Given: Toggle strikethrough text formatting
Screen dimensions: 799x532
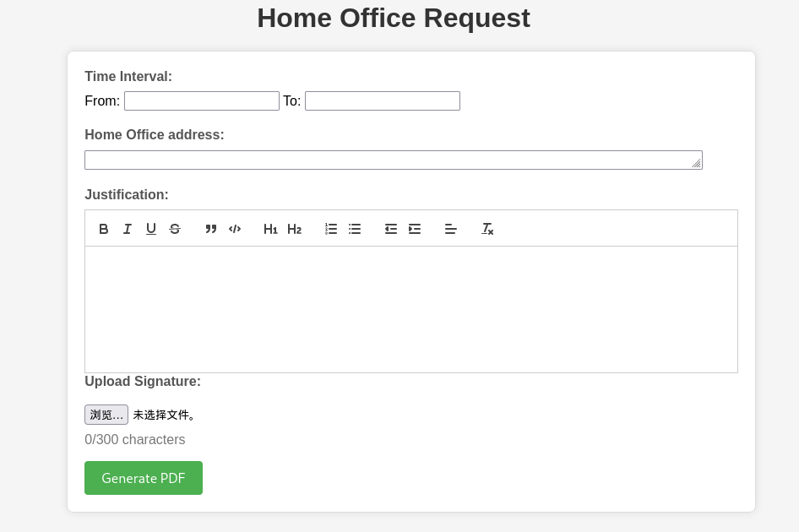Looking at the screenshot, I should point(175,229).
